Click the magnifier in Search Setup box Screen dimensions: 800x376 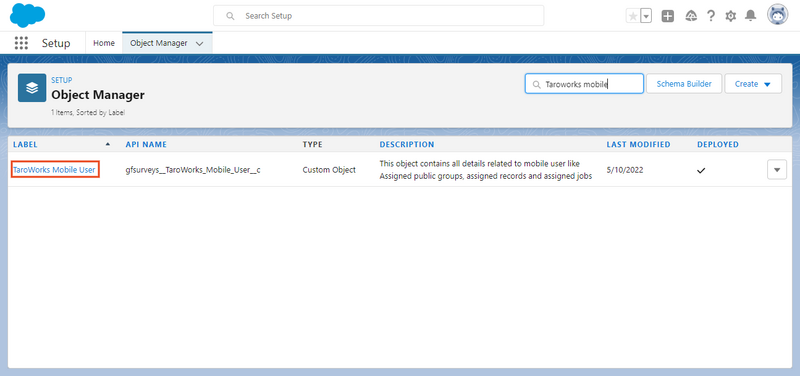tap(231, 16)
